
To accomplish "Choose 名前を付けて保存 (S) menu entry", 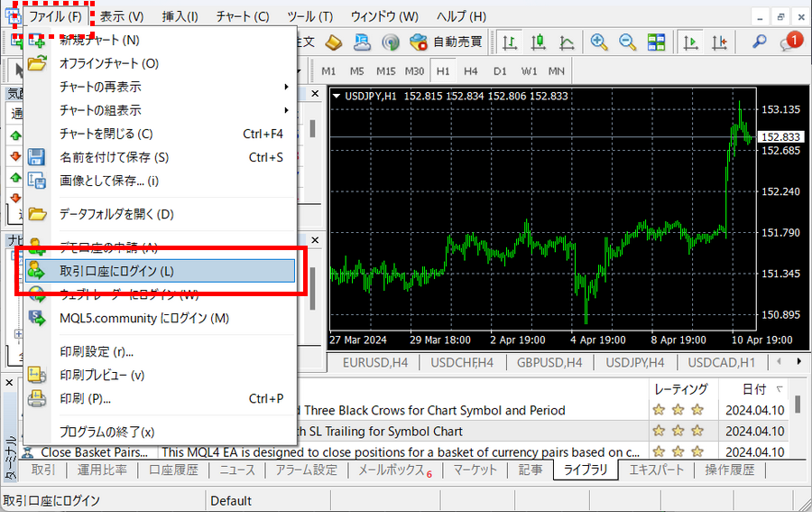I will point(160,157).
